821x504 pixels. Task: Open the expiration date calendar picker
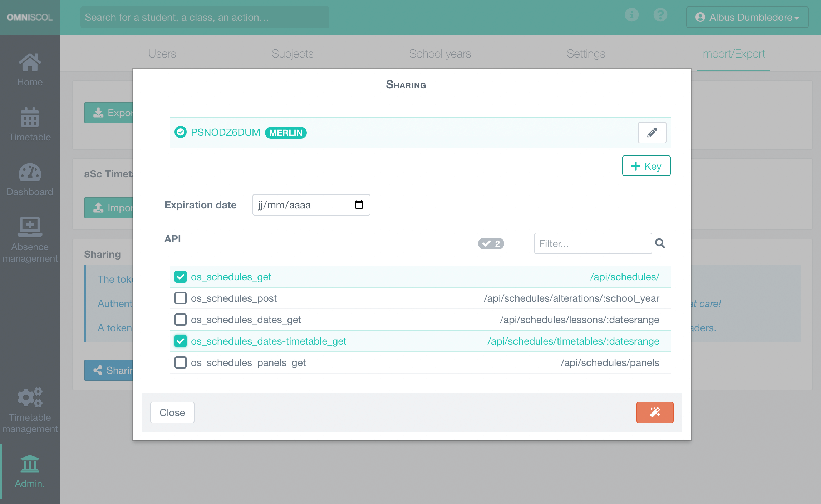[x=359, y=204]
